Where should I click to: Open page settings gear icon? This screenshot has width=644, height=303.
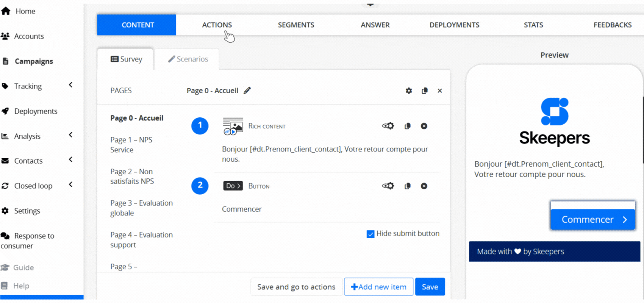click(409, 91)
